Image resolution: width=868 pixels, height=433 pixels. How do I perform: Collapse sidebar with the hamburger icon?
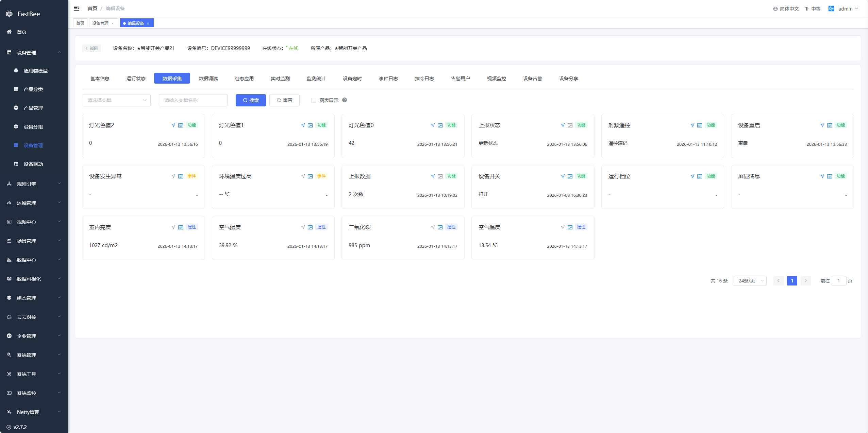pyautogui.click(x=77, y=8)
